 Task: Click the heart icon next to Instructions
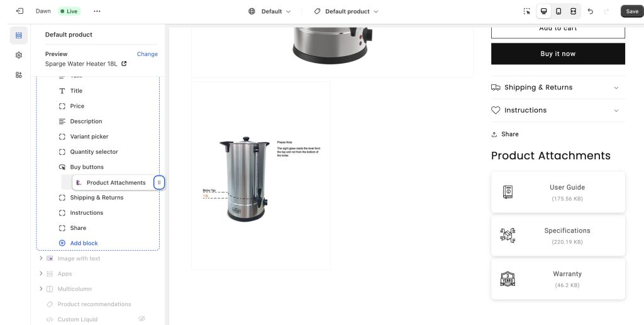click(496, 110)
